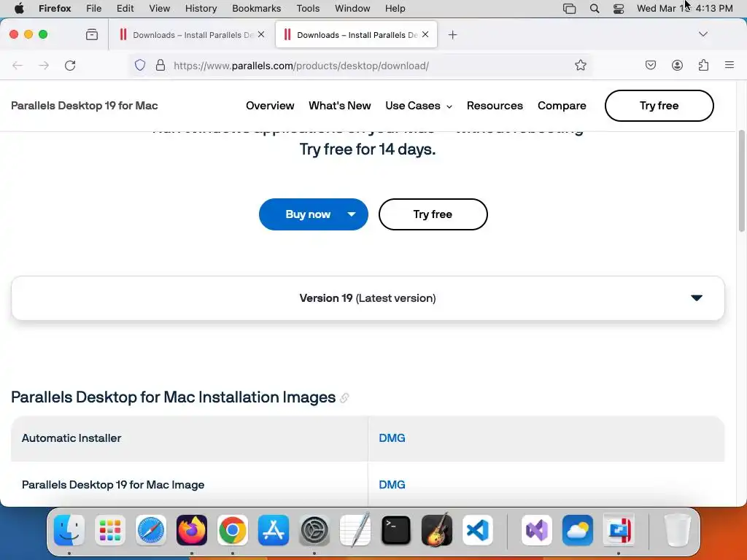
Task: Reload the current page
Action: click(x=70, y=66)
